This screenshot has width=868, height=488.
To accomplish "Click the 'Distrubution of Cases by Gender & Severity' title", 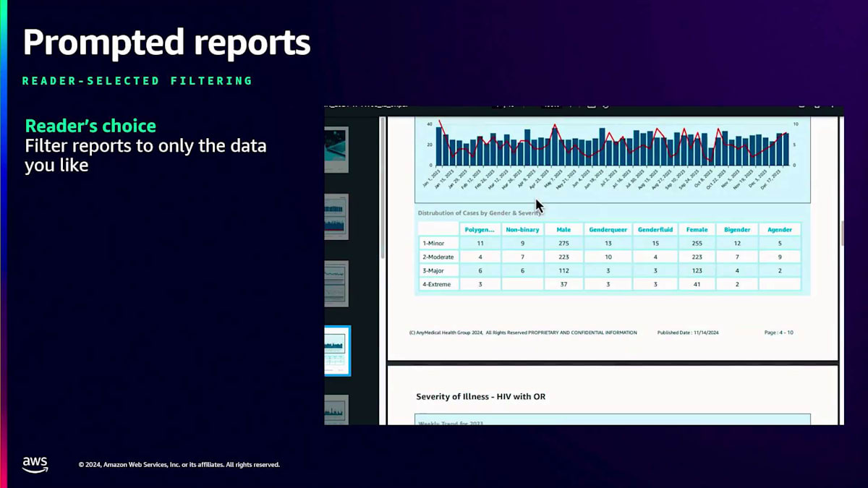I will click(x=480, y=213).
